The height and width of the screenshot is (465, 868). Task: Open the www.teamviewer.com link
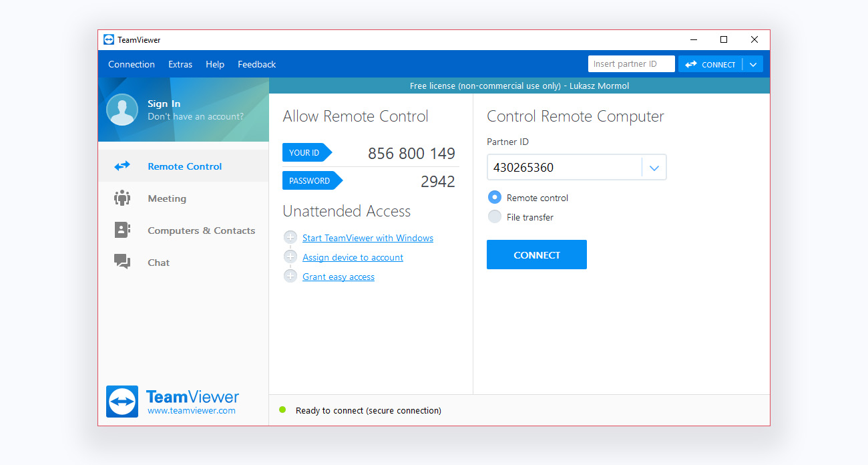point(192,411)
